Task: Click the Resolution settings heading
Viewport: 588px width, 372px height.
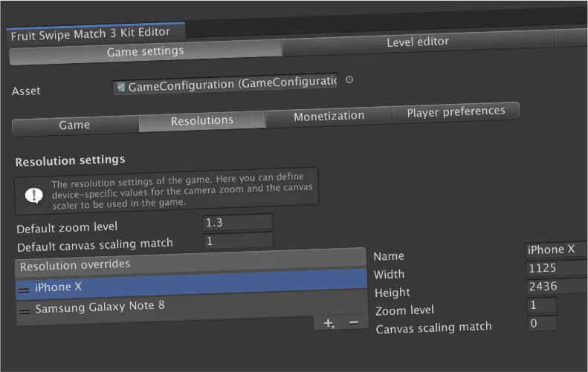Action: (x=70, y=160)
